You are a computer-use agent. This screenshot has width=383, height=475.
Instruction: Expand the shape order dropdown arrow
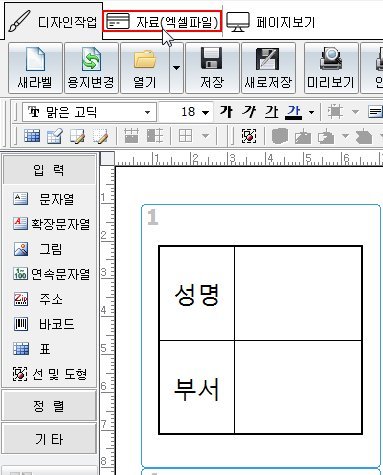pyautogui.click(x=345, y=136)
